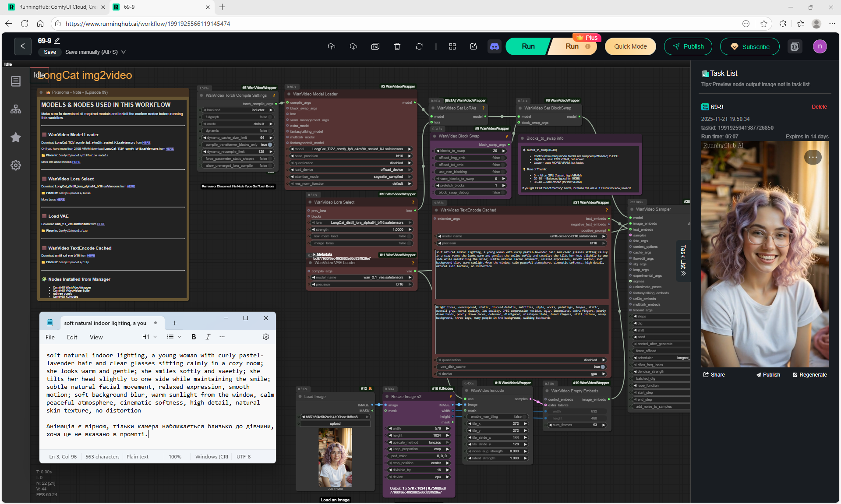841x504 pixels.
Task: Click the pencil to rename workflow 69-9
Action: click(x=57, y=41)
